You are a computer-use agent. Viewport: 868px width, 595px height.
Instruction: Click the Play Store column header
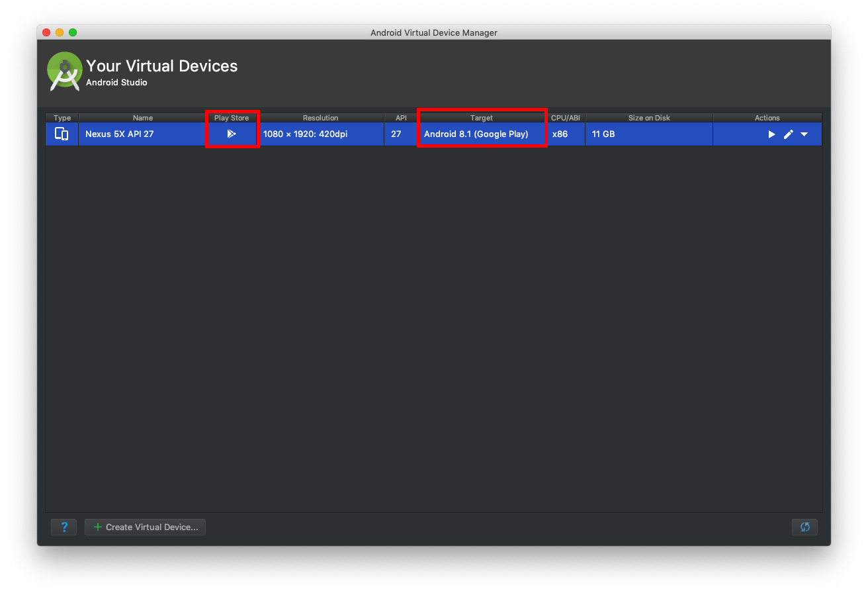[231, 118]
